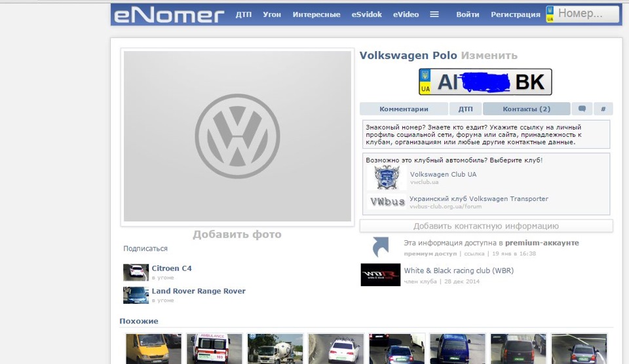Open the hashtag tab

pyautogui.click(x=603, y=109)
